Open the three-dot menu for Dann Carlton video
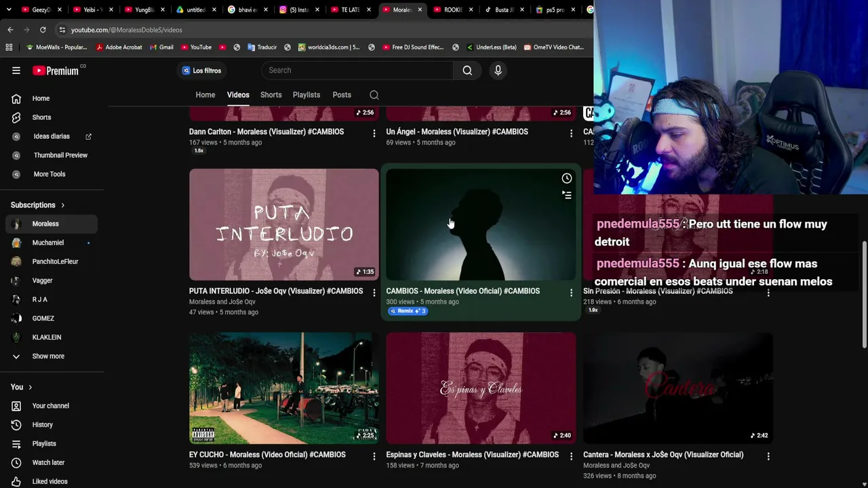This screenshot has height=488, width=868. tap(374, 134)
